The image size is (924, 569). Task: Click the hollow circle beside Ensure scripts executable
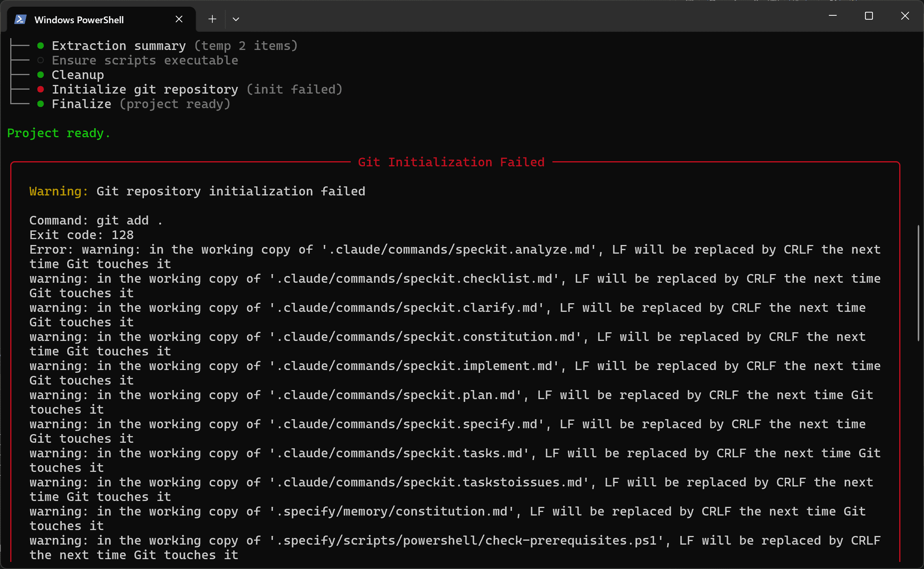point(40,60)
